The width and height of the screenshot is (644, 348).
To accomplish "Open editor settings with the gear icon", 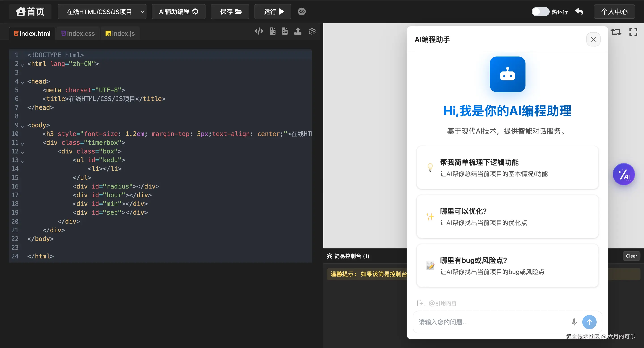I will pos(312,32).
